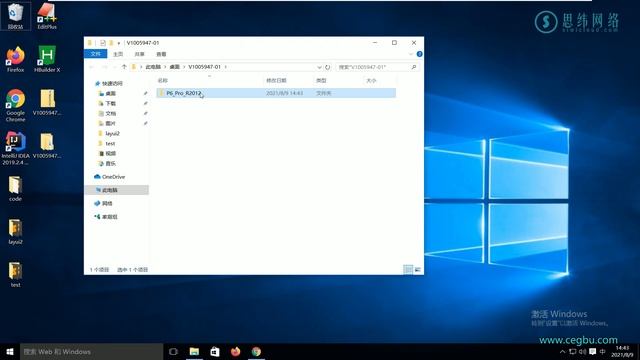Click the Properties icon in Explorer title bar
The width and height of the screenshot is (640, 360).
(103, 43)
